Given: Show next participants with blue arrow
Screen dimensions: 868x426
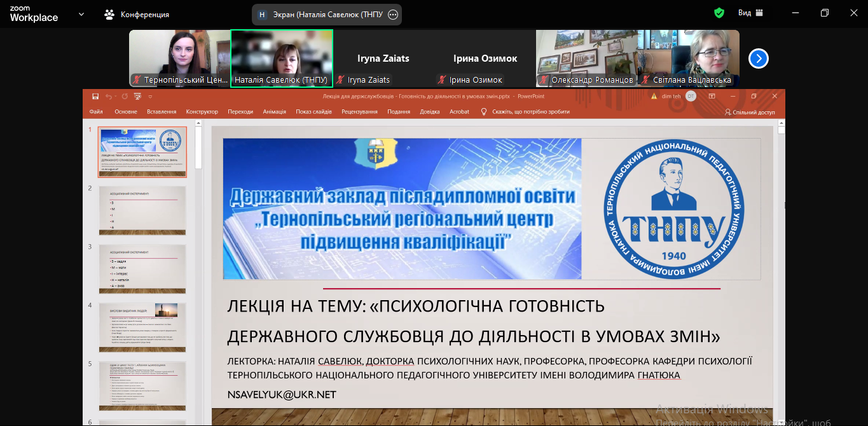Looking at the screenshot, I should 758,58.
